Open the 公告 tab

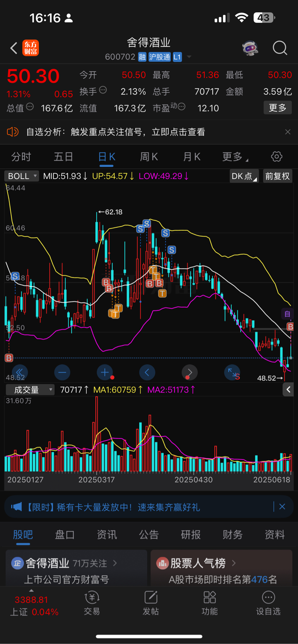[x=149, y=535]
